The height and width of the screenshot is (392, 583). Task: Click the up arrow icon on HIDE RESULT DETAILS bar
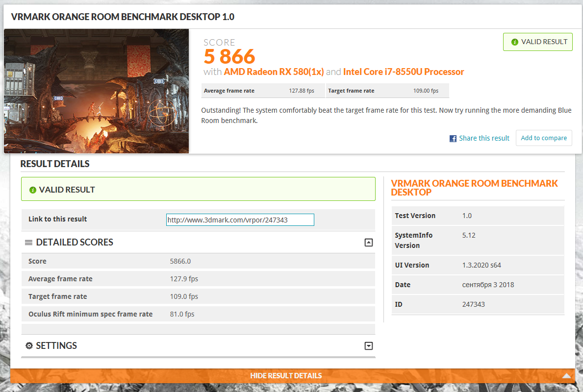click(566, 376)
